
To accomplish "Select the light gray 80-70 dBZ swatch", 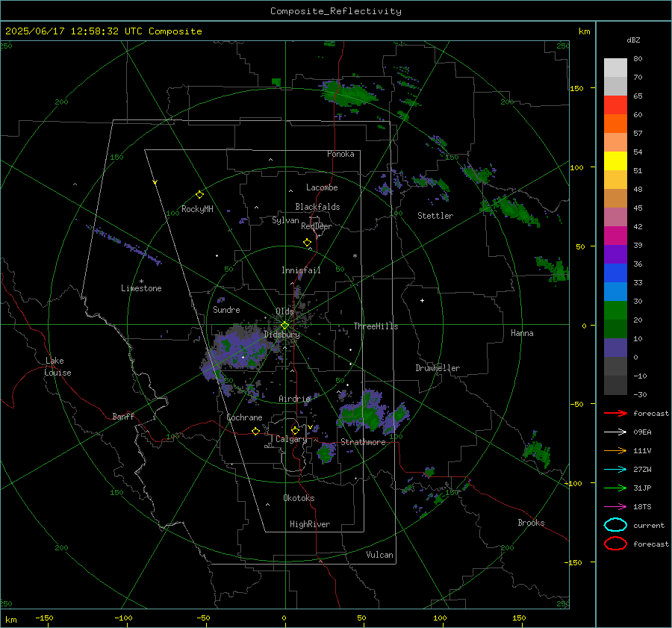I will coord(615,68).
